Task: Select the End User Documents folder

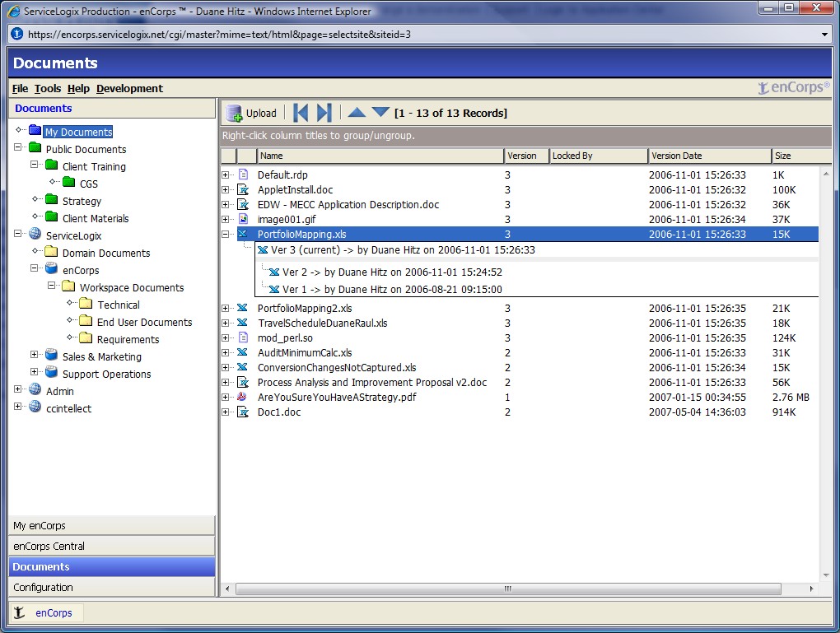Action: [144, 323]
